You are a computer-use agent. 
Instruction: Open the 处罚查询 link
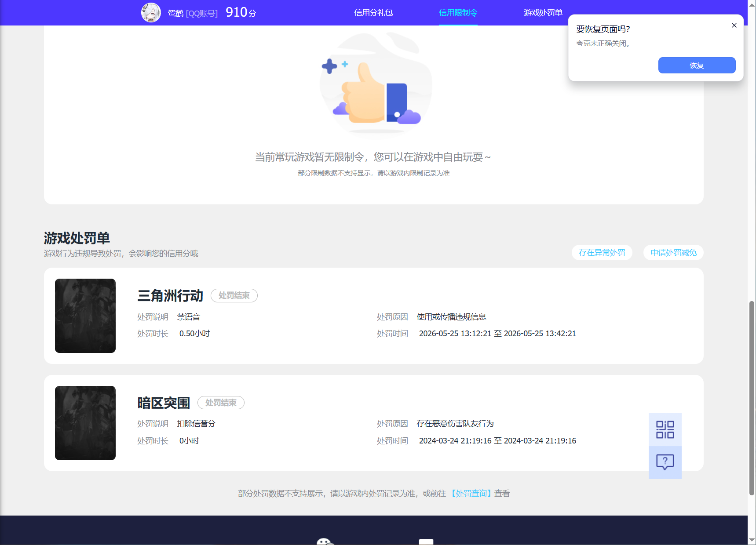[471, 494]
